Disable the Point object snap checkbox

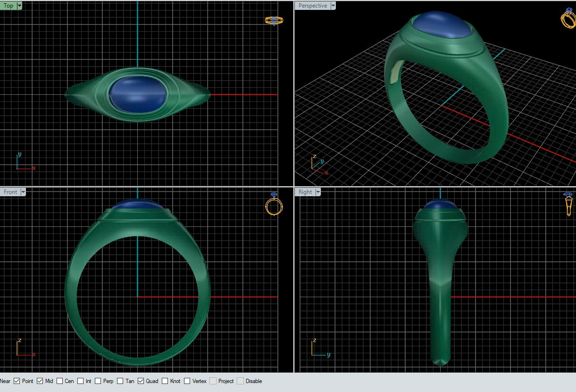17,381
